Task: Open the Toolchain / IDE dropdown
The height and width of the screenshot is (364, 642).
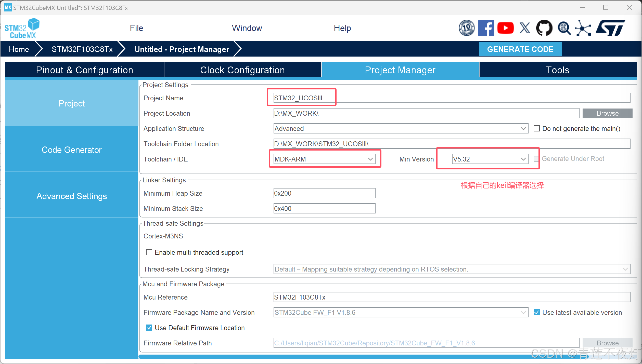Action: point(324,159)
